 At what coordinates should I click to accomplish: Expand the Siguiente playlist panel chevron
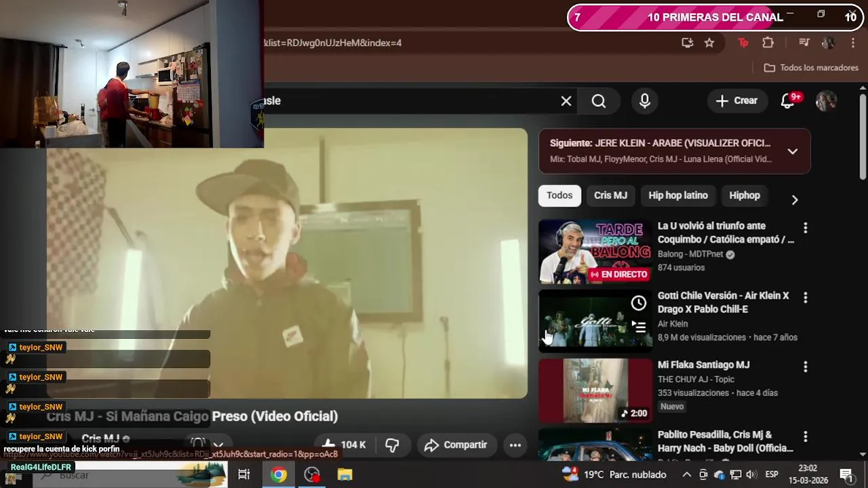[x=793, y=151]
